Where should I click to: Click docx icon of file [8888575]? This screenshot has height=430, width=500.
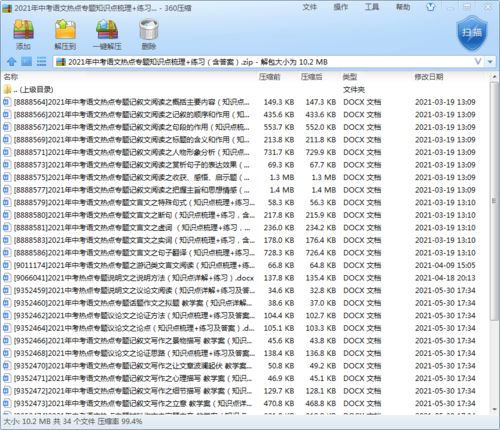[x=6, y=177]
